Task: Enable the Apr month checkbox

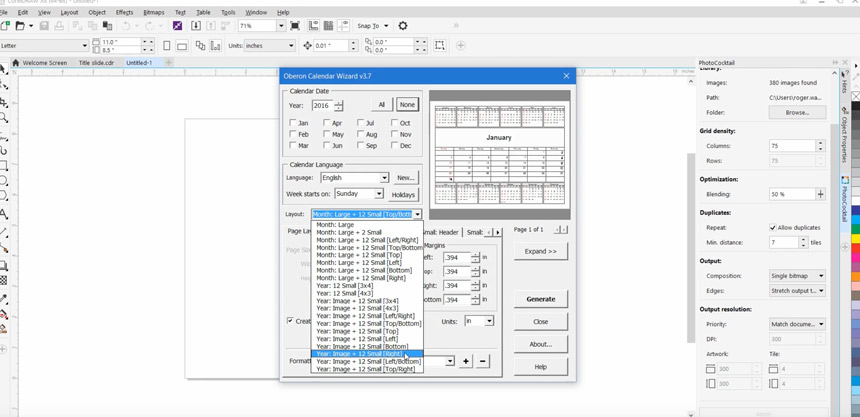Action: click(x=327, y=123)
